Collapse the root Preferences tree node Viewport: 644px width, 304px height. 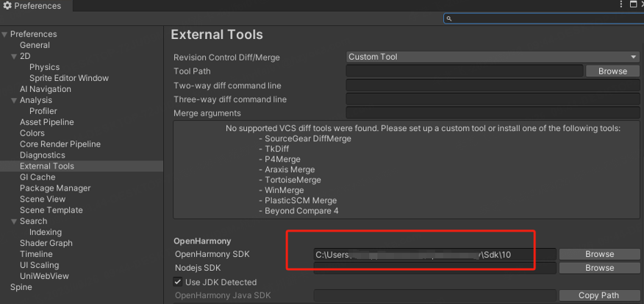pos(5,35)
